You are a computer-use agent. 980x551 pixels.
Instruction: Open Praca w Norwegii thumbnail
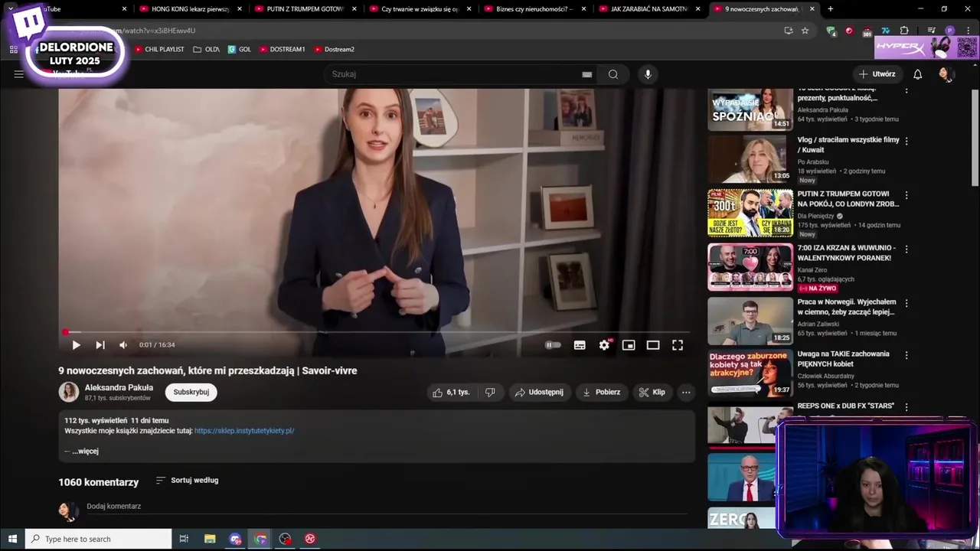click(750, 321)
